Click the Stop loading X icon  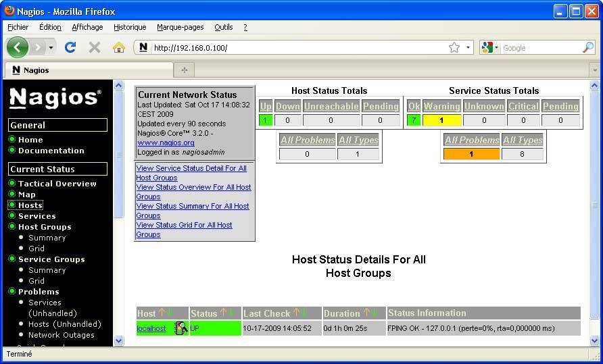coord(95,47)
